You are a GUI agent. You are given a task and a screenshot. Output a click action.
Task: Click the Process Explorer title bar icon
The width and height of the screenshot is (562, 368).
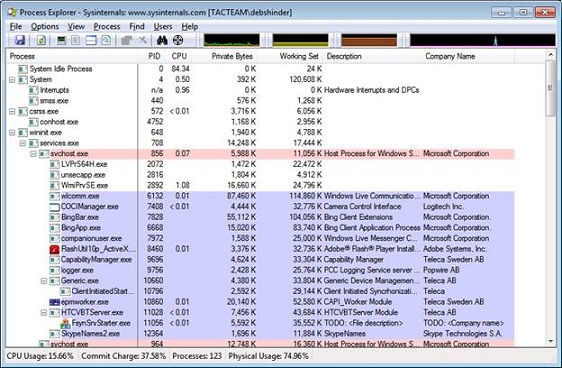[12, 12]
